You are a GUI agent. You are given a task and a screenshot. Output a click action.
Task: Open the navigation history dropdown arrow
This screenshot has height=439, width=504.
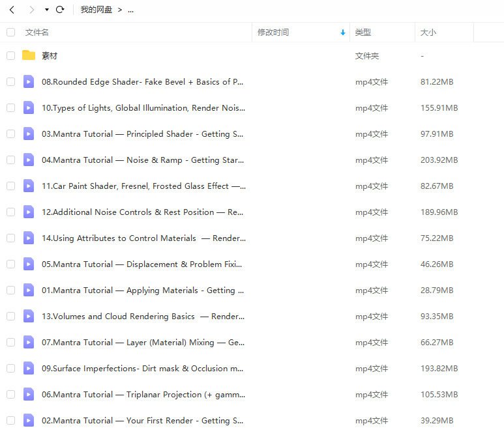pyautogui.click(x=47, y=10)
